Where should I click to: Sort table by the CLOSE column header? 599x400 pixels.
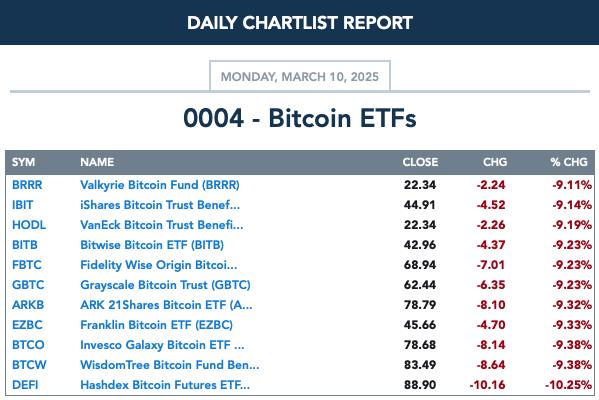click(420, 162)
